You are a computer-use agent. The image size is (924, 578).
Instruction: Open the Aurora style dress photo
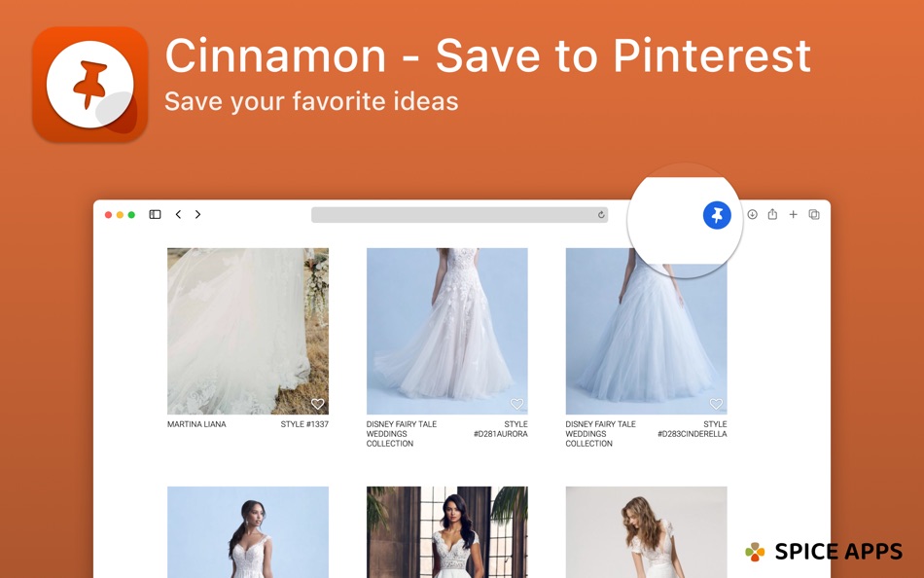click(447, 331)
